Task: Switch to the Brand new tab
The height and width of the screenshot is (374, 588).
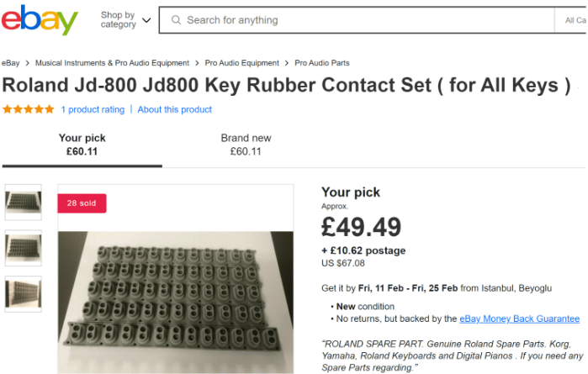Action: click(246, 145)
